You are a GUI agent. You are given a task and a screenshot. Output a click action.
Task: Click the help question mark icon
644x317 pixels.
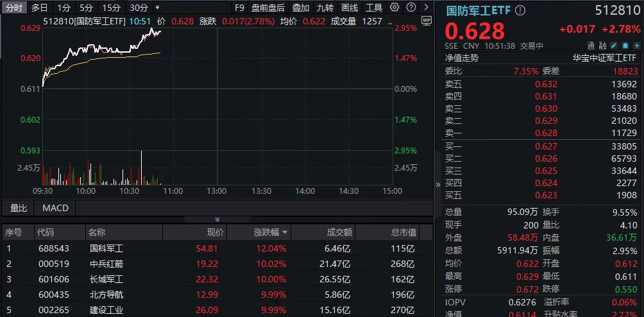click(x=411, y=8)
